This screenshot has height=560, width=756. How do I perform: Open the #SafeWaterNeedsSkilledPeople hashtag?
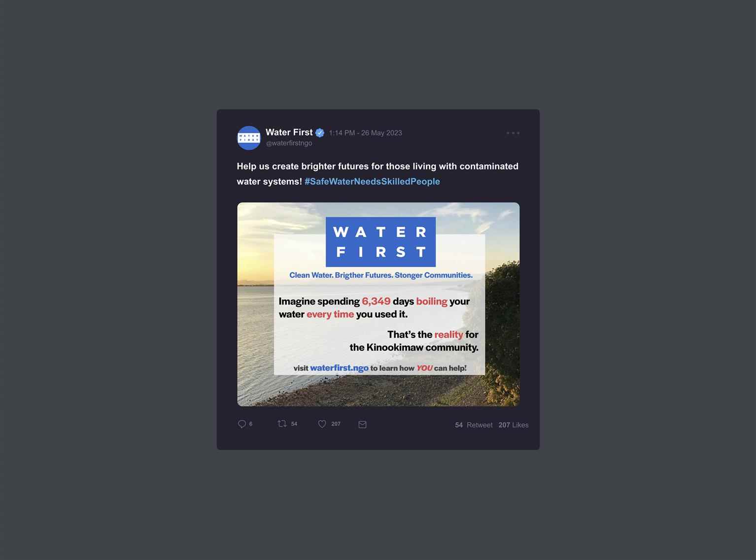click(x=372, y=181)
